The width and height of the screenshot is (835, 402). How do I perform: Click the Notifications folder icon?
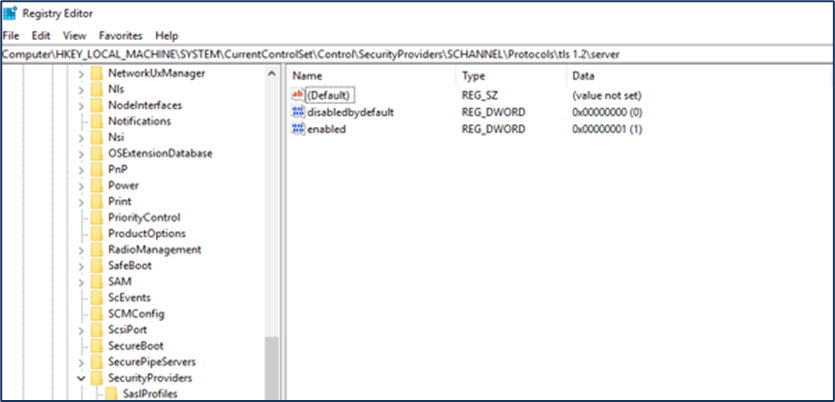click(x=96, y=121)
